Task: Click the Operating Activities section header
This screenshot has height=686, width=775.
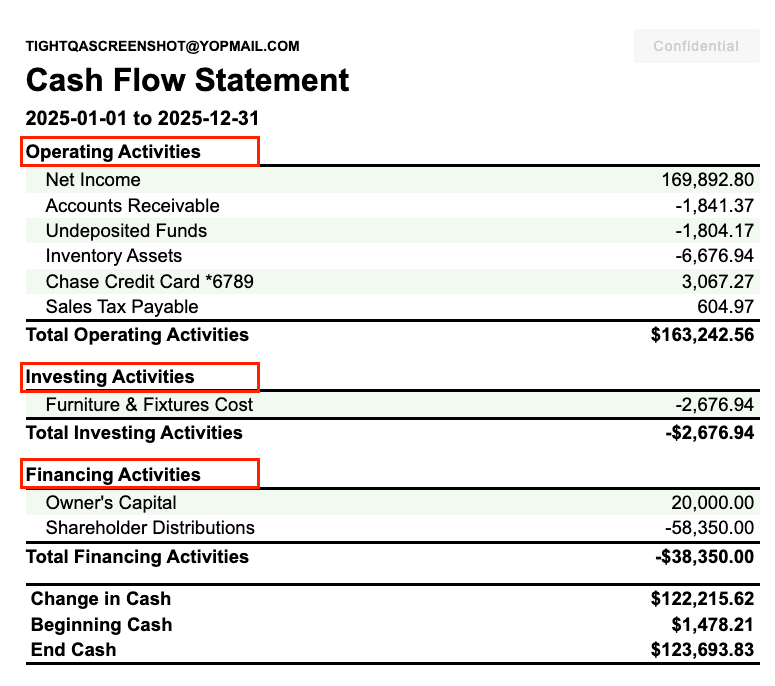Action: [113, 152]
